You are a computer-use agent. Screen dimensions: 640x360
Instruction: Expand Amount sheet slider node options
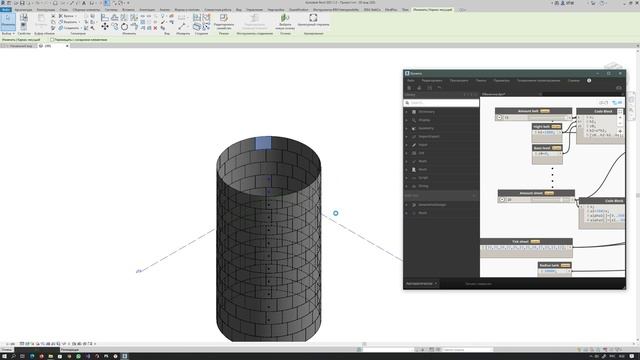click(502, 200)
